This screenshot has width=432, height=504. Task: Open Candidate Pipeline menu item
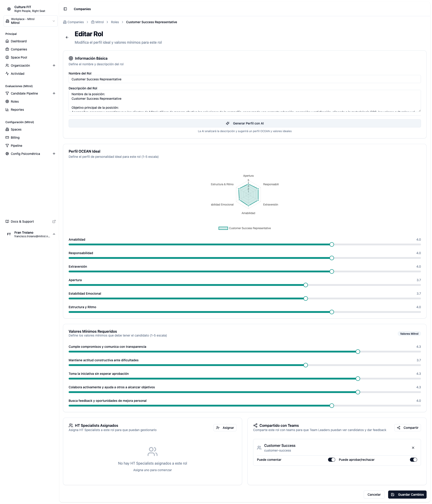point(24,93)
